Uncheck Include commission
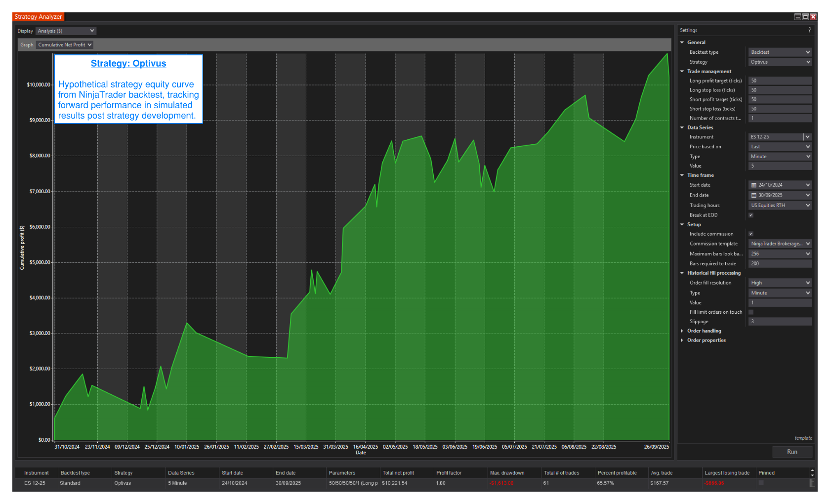Image resolution: width=830 pixels, height=504 pixels. point(751,234)
